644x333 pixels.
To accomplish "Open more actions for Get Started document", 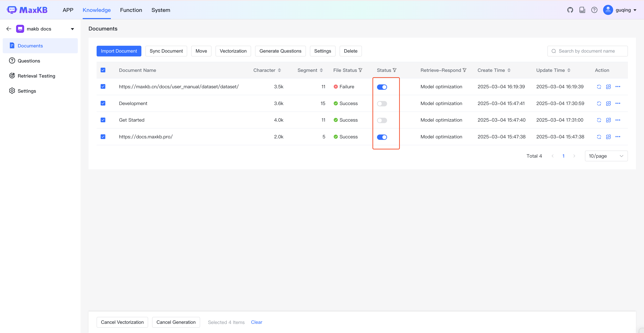I will [x=618, y=120].
